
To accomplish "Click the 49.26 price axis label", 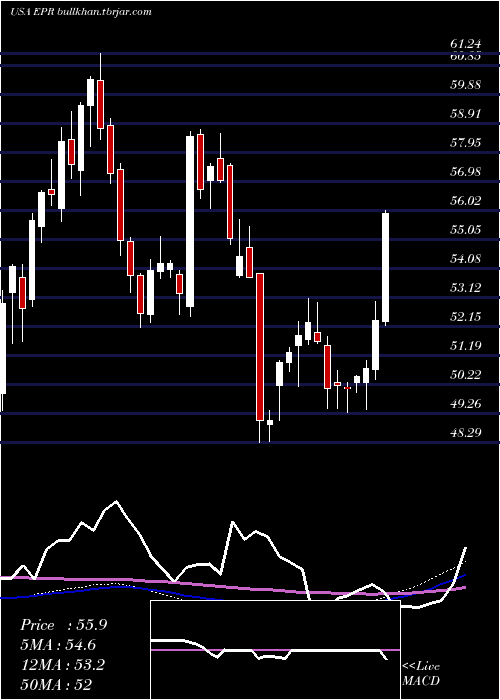I will pyautogui.click(x=466, y=404).
